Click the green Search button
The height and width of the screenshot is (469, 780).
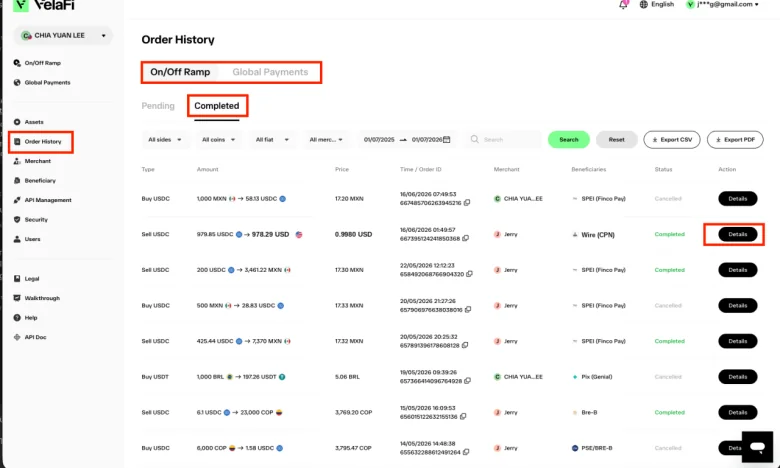569,140
